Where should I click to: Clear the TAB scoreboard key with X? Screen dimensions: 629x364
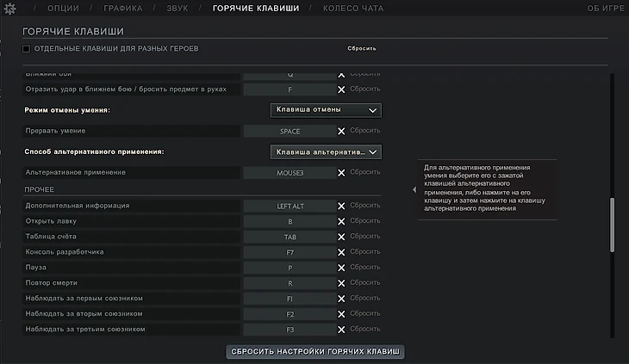coord(341,237)
